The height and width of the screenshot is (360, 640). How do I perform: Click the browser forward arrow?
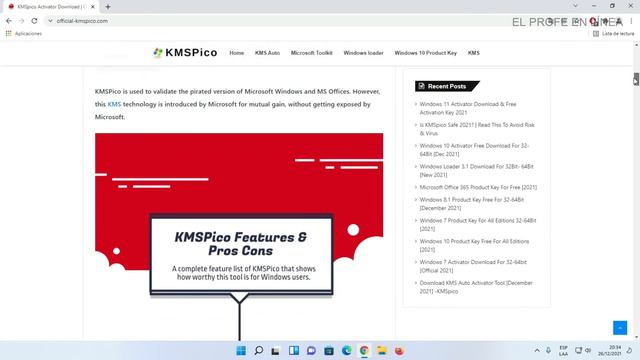click(22, 21)
